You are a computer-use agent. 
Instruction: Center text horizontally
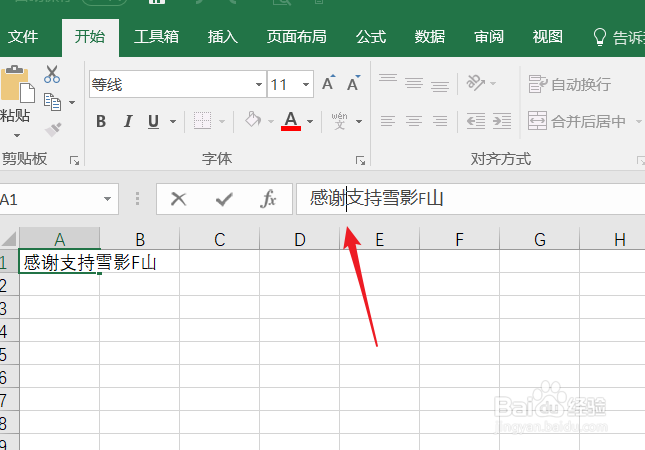(x=414, y=121)
